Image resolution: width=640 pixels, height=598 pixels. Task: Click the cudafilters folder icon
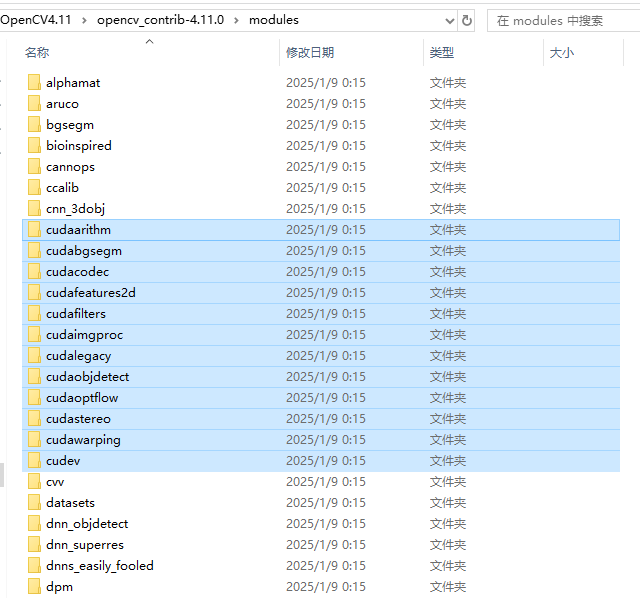(34, 313)
